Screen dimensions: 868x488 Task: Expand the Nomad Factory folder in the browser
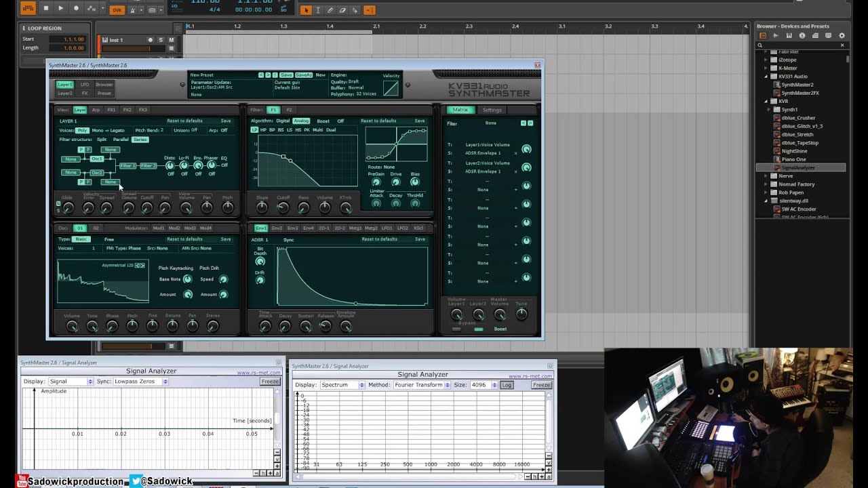point(797,184)
